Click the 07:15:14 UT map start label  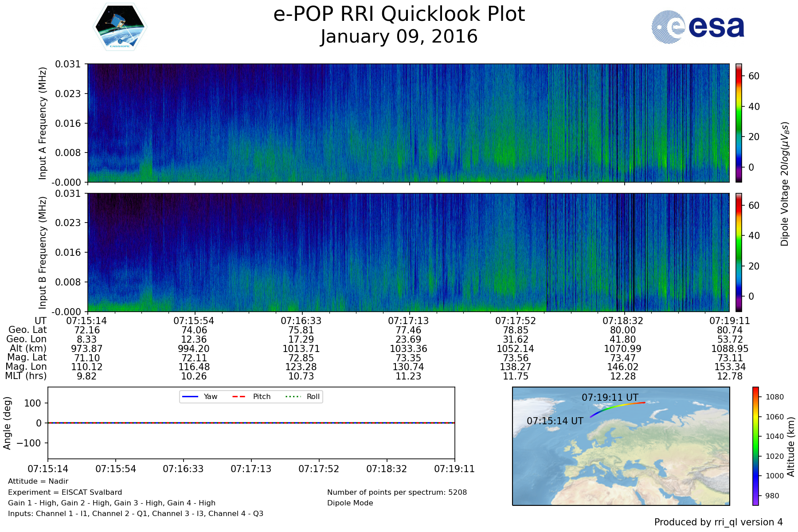[555, 421]
